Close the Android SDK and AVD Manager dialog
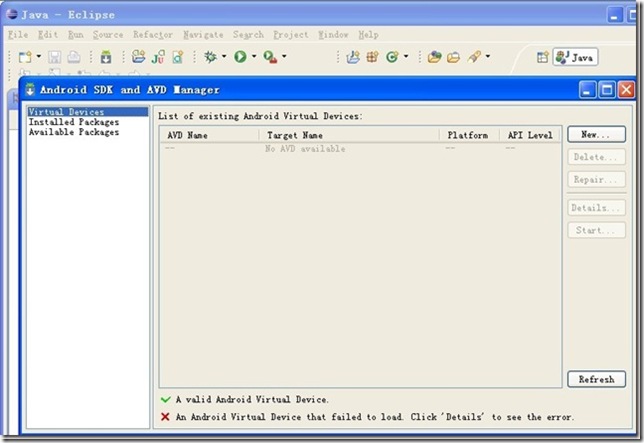644x443 pixels. [626, 89]
